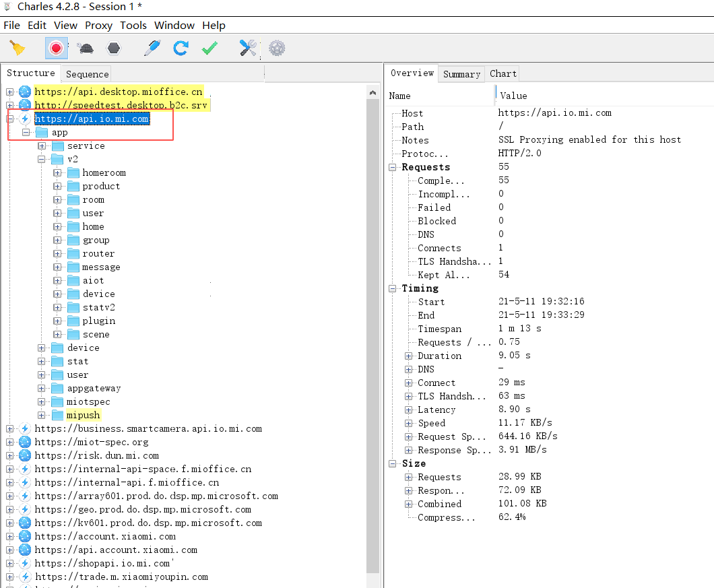
Task: Select the statv2 folder icon
Action: tap(73, 307)
